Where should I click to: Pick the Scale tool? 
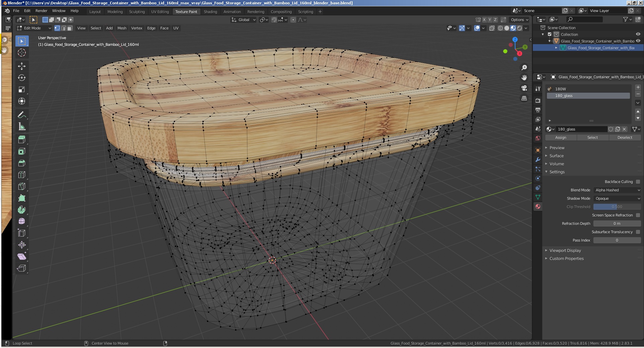coord(22,89)
